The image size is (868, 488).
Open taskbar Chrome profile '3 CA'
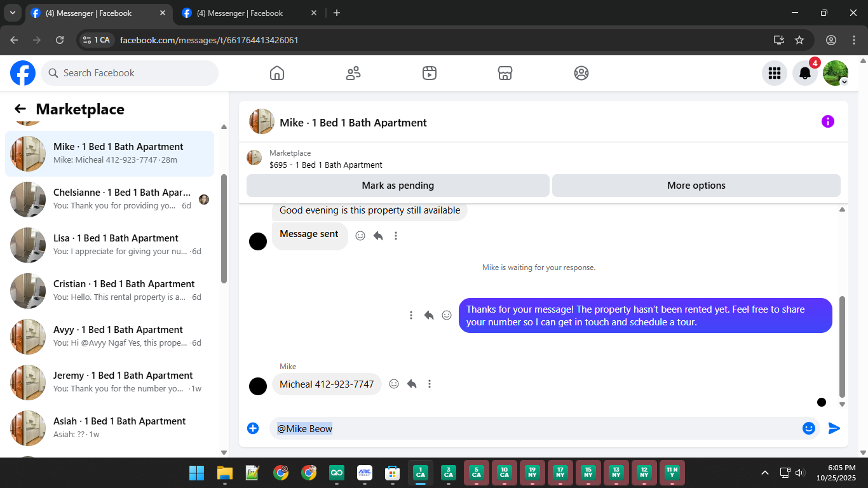point(449,473)
